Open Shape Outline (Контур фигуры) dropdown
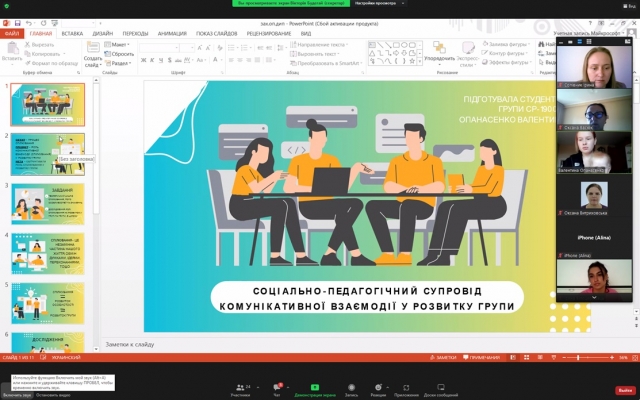 (x=505, y=53)
